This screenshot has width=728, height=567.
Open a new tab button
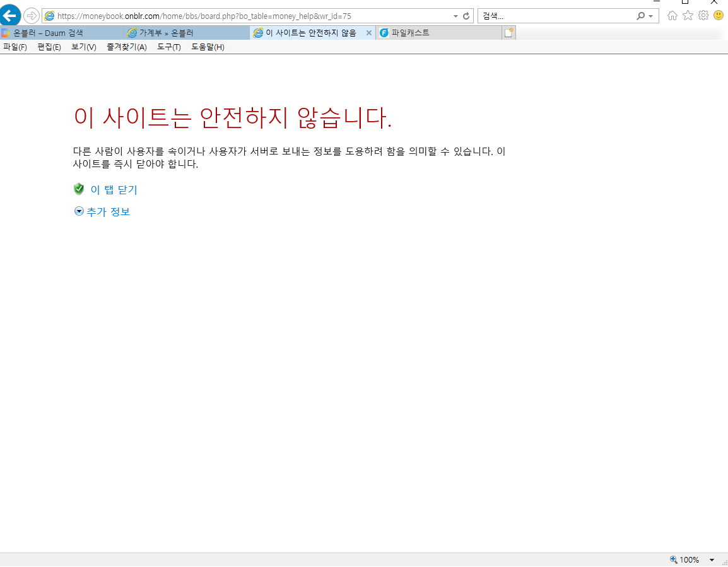[508, 33]
